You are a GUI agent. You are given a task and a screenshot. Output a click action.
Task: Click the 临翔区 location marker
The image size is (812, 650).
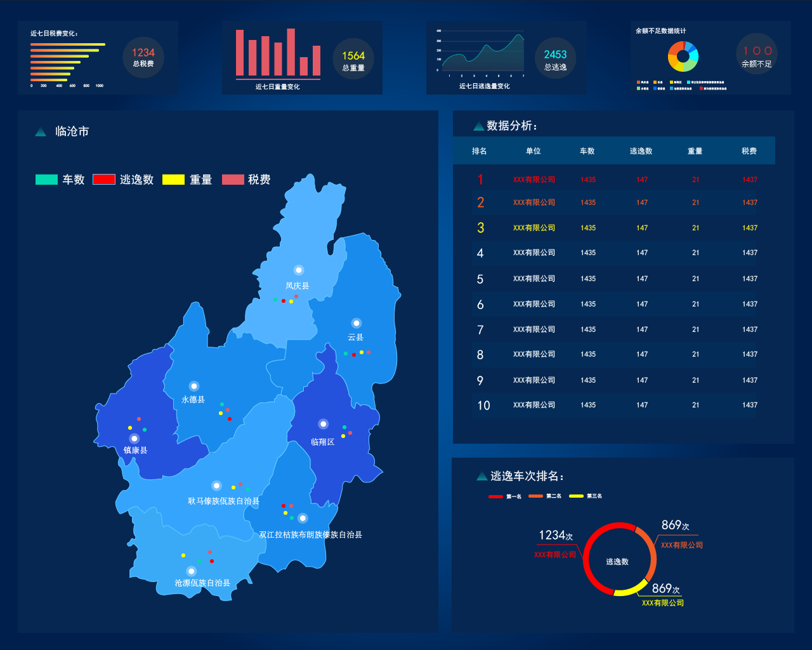pos(323,424)
